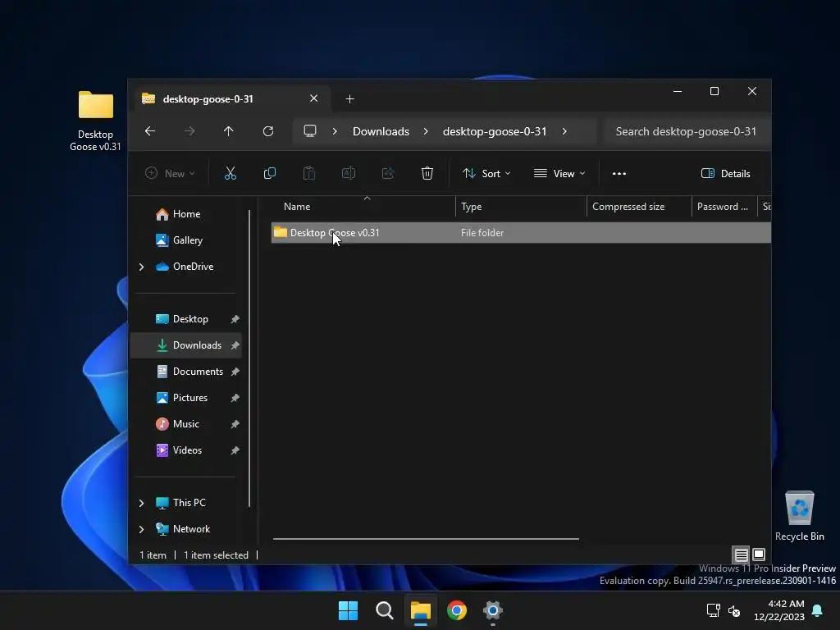Viewport: 840px width, 630px height.
Task: Go back with the left arrow
Action: (x=150, y=131)
